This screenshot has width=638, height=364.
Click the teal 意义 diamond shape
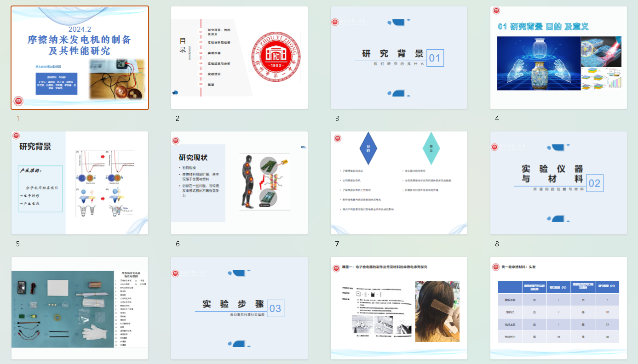click(431, 148)
